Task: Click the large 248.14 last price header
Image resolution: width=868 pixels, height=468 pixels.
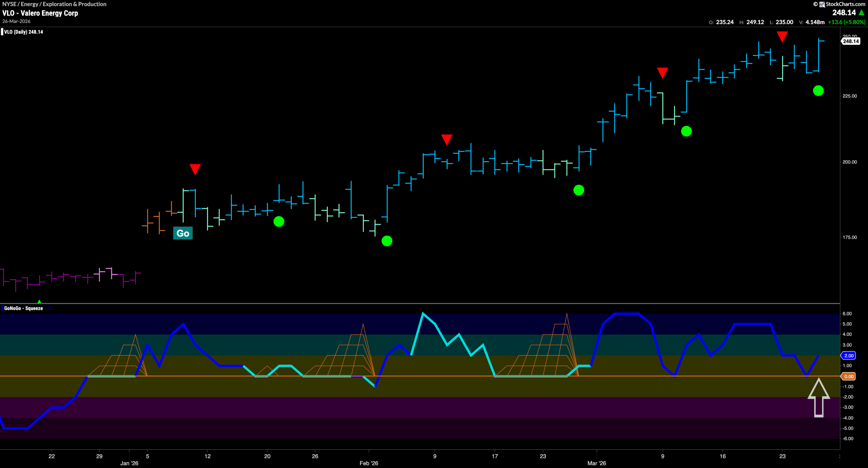Action: 844,13
